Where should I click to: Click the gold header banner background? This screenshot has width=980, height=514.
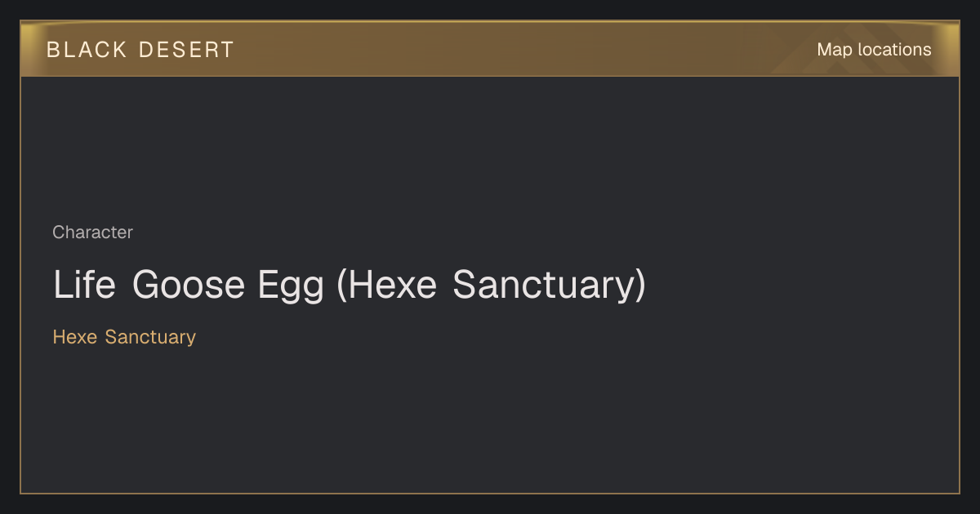tap(490, 49)
